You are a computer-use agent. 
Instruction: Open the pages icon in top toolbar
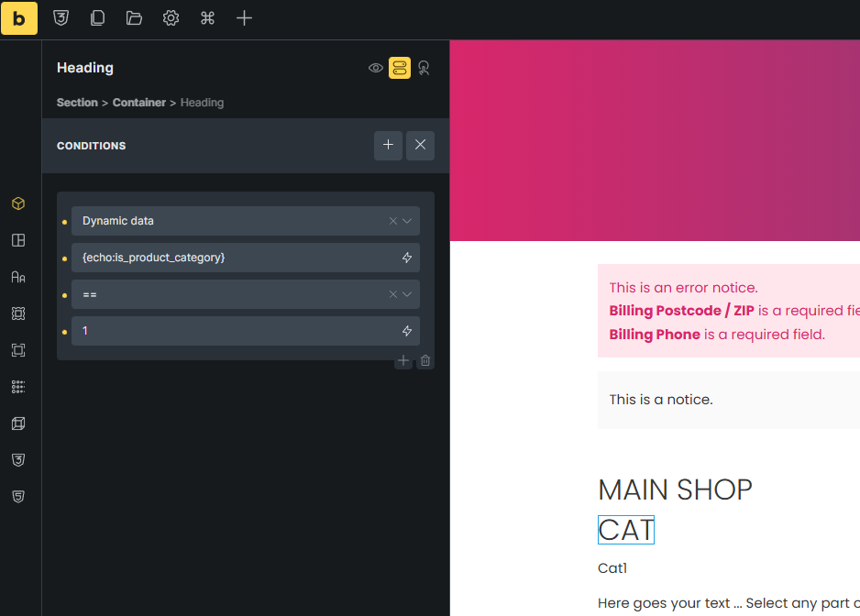click(97, 18)
